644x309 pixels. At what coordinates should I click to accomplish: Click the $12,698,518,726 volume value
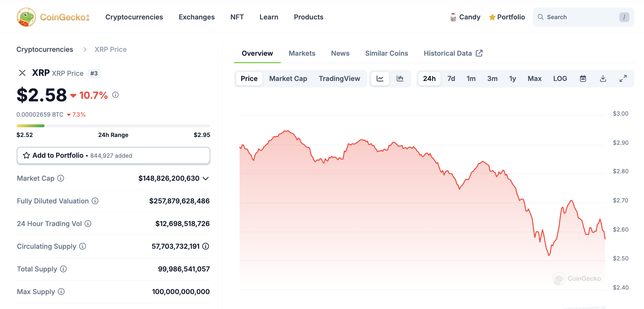pyautogui.click(x=183, y=223)
